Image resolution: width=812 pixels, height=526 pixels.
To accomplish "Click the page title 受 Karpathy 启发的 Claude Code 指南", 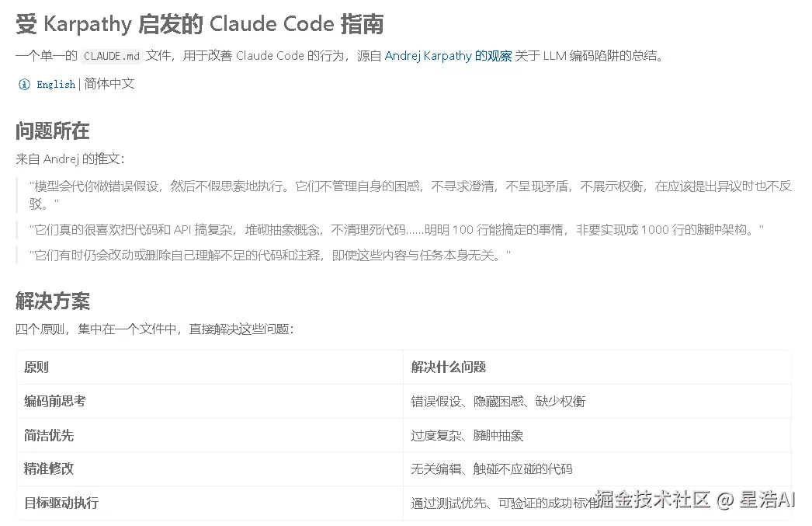I will [200, 24].
